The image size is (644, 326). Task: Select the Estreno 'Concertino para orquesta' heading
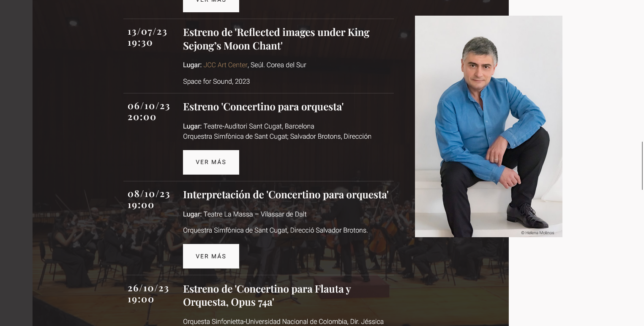[x=263, y=107]
